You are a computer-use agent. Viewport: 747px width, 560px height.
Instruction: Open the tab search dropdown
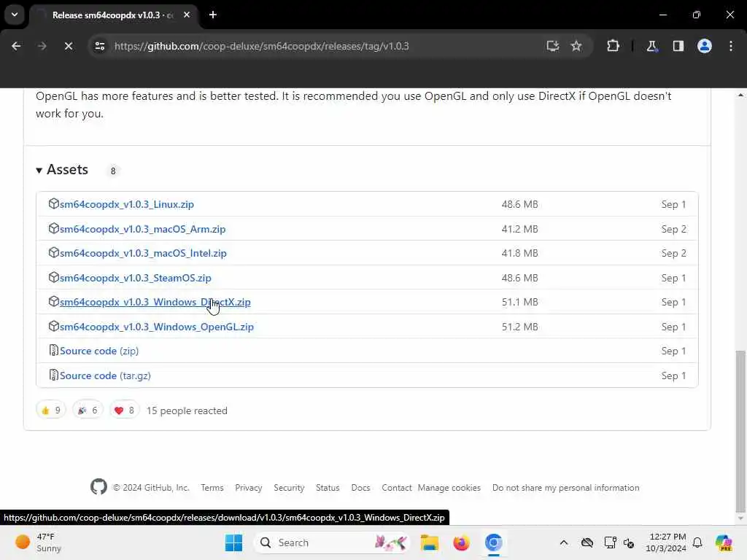tap(15, 15)
